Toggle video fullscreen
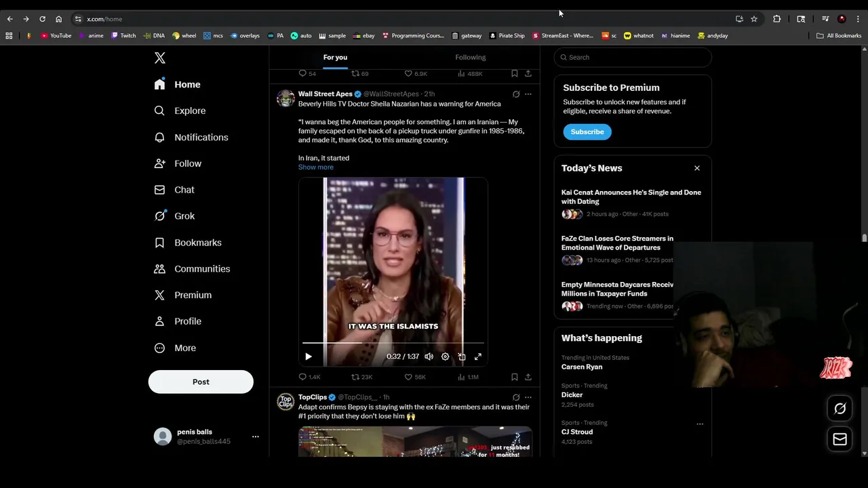This screenshot has height=488, width=868. click(478, 357)
